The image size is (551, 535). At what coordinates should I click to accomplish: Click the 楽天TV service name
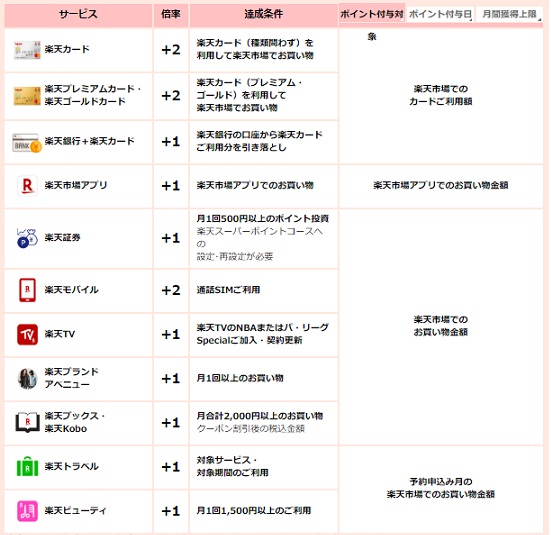tap(60, 334)
